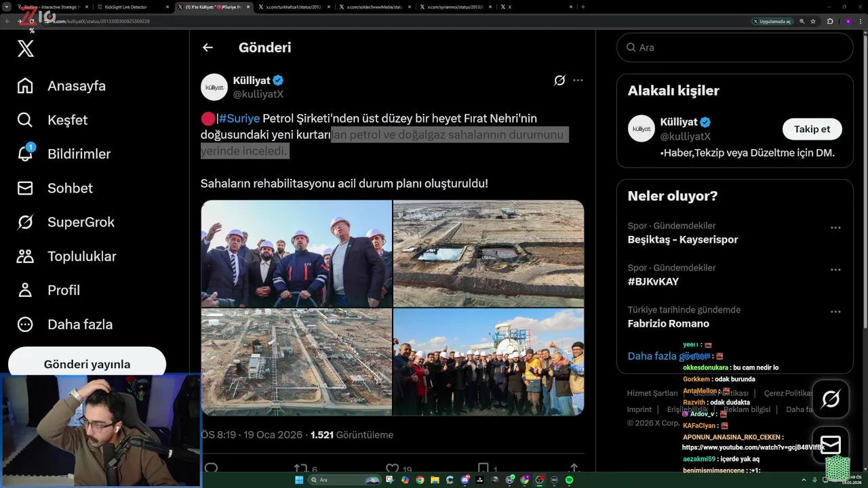Click the Reklam bilgisi footer link
868x488 pixels.
point(747,409)
